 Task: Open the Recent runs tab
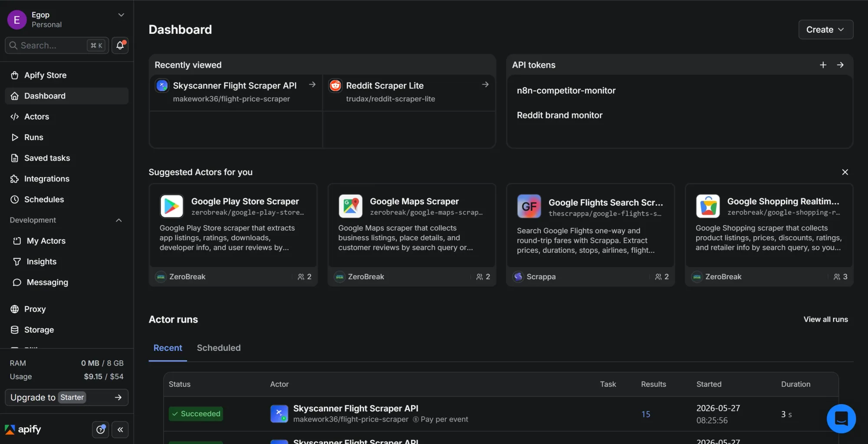(x=168, y=348)
